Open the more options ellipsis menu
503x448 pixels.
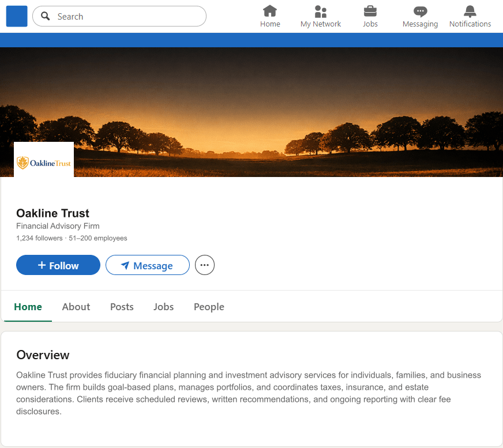(205, 265)
